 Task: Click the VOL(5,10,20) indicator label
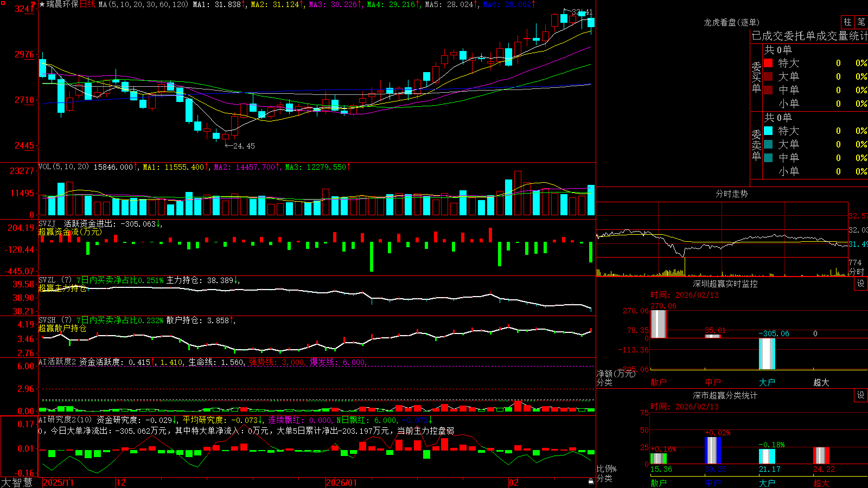63,166
